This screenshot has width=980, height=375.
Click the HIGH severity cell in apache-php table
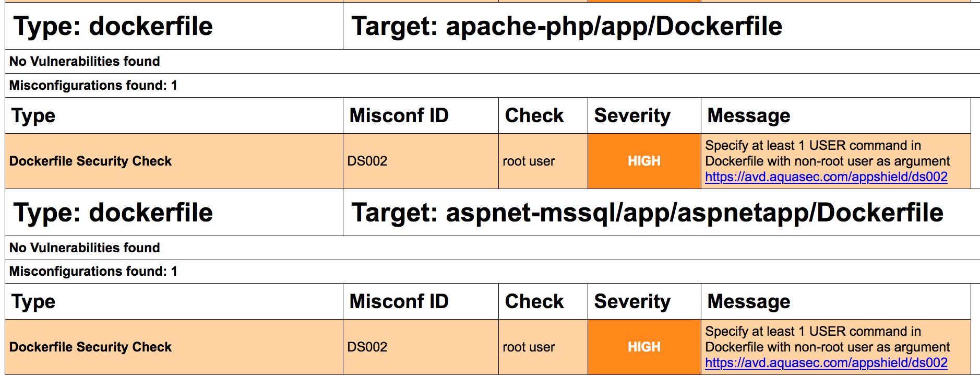coord(644,161)
